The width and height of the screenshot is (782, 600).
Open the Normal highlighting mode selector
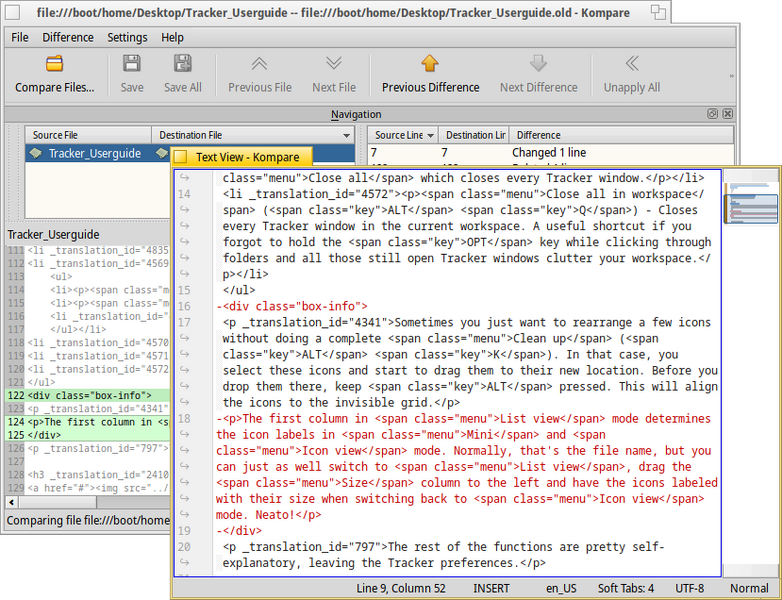pos(749,589)
